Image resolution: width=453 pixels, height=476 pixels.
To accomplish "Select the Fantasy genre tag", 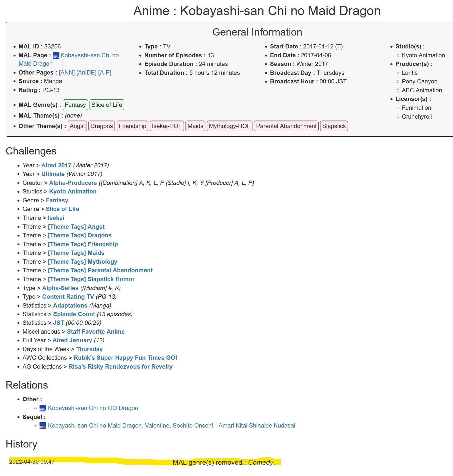I will click(75, 105).
